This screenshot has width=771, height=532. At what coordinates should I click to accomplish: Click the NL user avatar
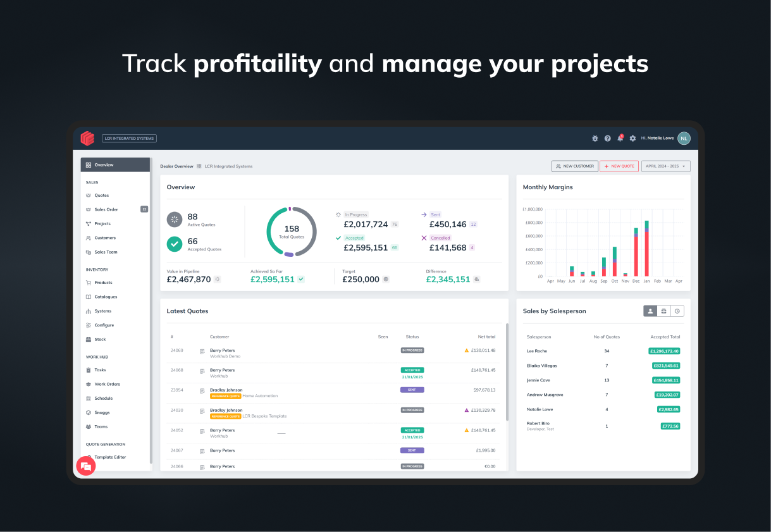click(684, 138)
